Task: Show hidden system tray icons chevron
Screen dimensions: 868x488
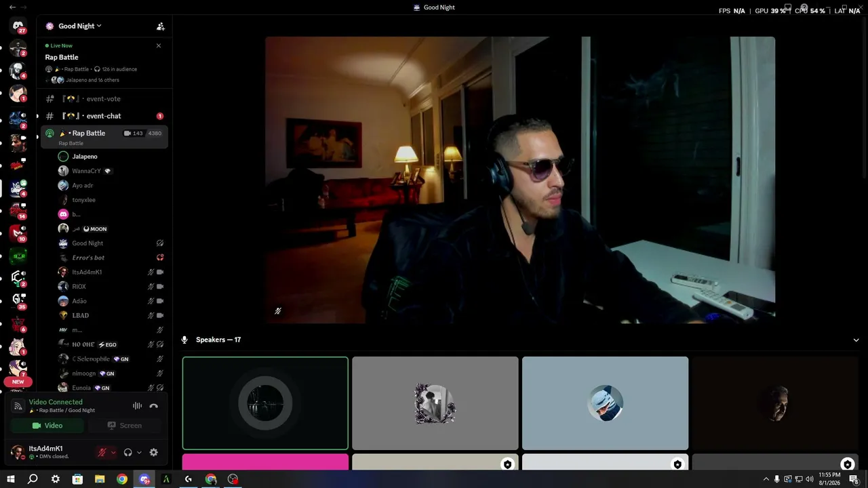Action: point(766,479)
